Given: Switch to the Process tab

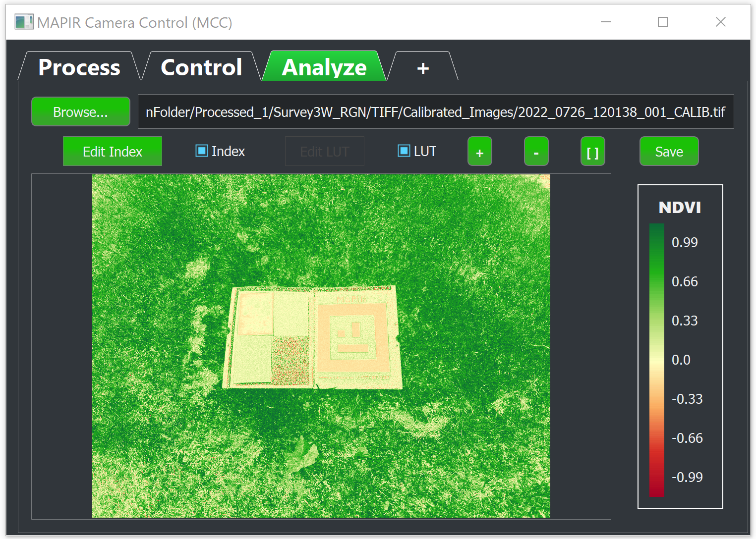Looking at the screenshot, I should click(79, 67).
